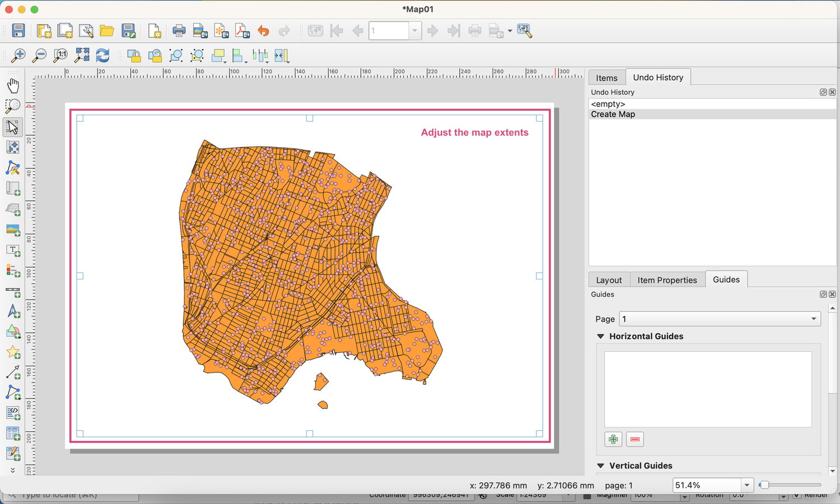
Task: Export the layout as PDF
Action: [242, 31]
